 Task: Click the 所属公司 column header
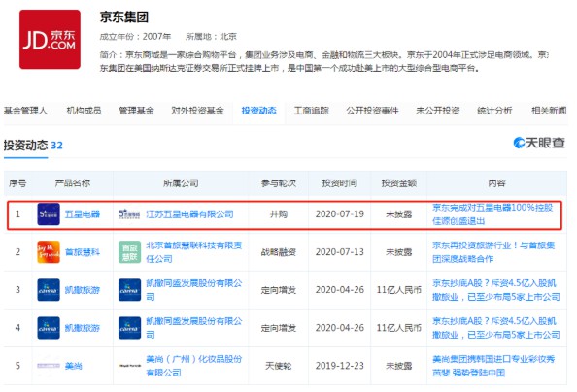tap(181, 183)
